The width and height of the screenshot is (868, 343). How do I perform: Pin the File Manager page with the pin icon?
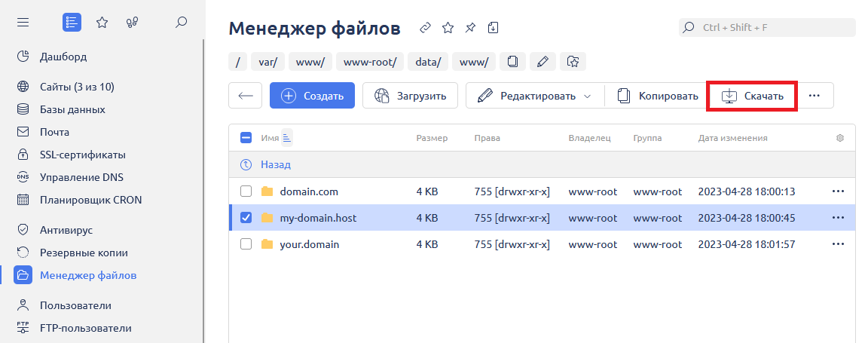(470, 28)
